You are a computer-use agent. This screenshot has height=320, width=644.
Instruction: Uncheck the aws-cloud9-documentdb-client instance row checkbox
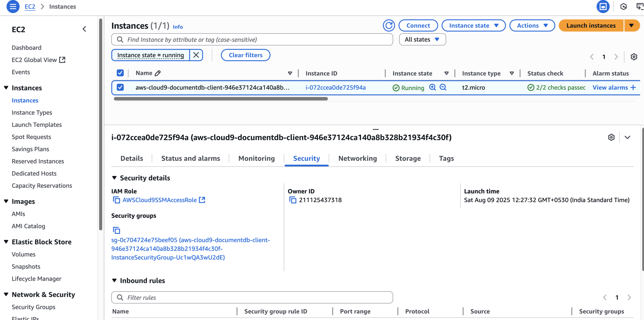[120, 87]
